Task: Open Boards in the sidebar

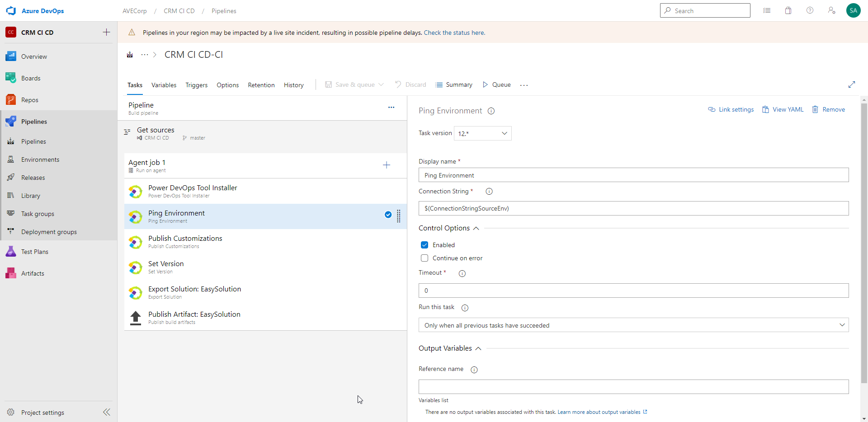Action: pyautogui.click(x=31, y=78)
